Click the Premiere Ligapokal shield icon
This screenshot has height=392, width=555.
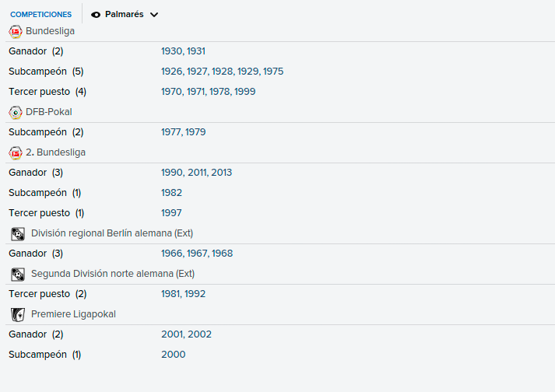18,314
